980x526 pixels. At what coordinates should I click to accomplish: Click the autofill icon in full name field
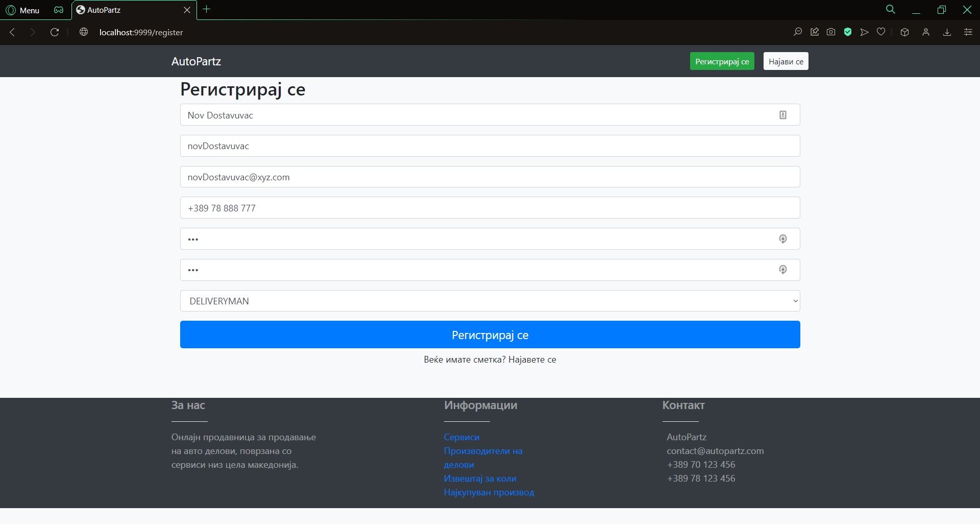pos(782,115)
